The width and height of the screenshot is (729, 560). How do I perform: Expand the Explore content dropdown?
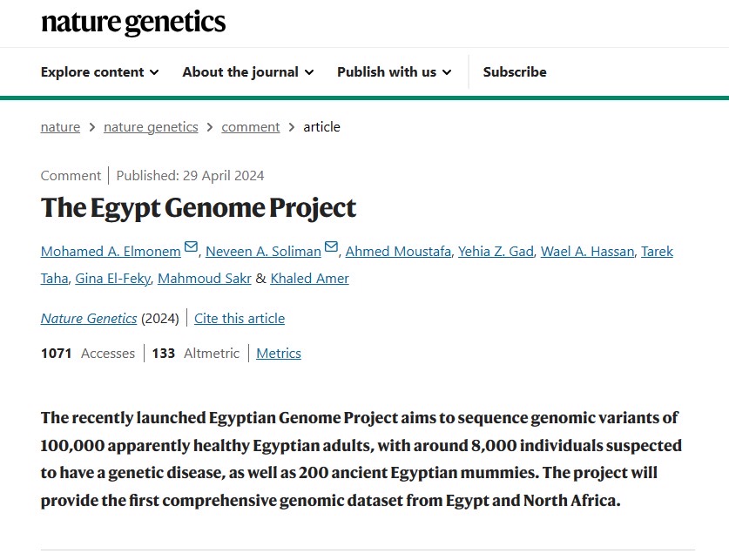pos(99,72)
